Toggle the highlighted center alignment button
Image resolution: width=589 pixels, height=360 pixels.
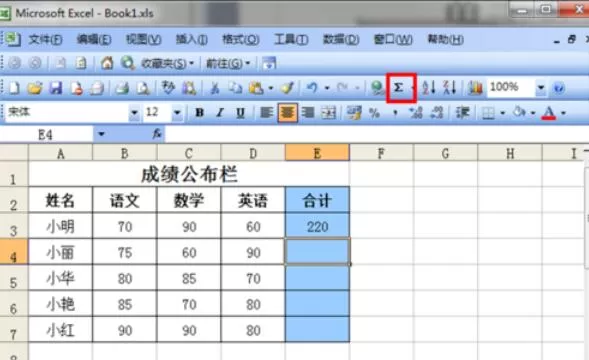[x=287, y=112]
